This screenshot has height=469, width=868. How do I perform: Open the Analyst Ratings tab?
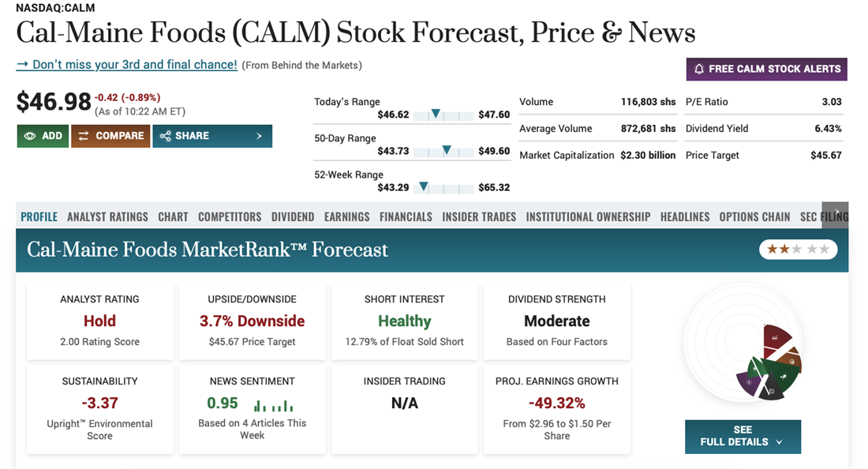tap(107, 216)
